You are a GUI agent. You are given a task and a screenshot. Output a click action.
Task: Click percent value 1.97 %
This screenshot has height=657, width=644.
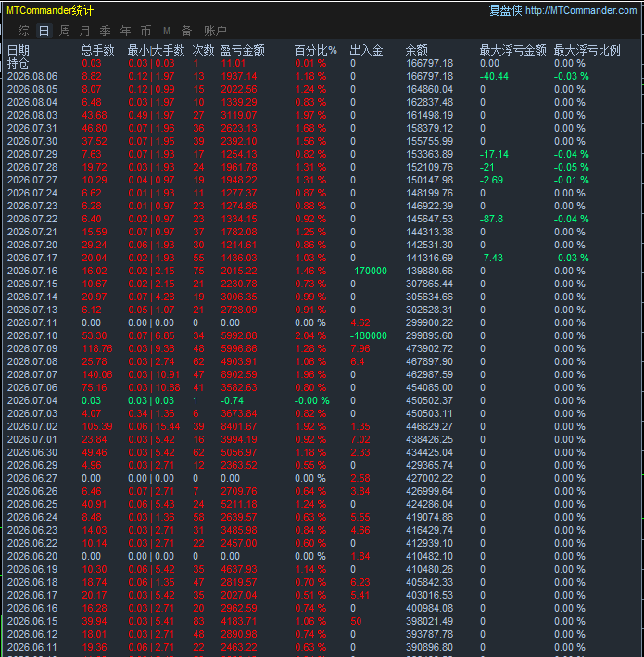(x=310, y=116)
